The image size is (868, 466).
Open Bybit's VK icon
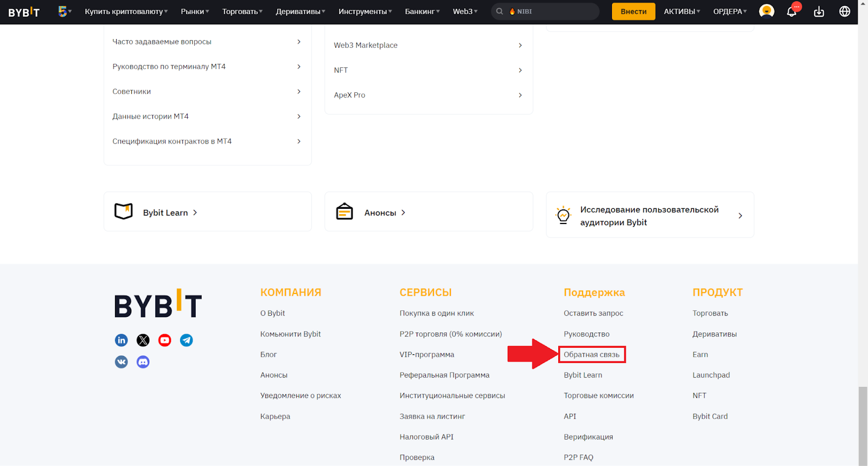pyautogui.click(x=122, y=362)
